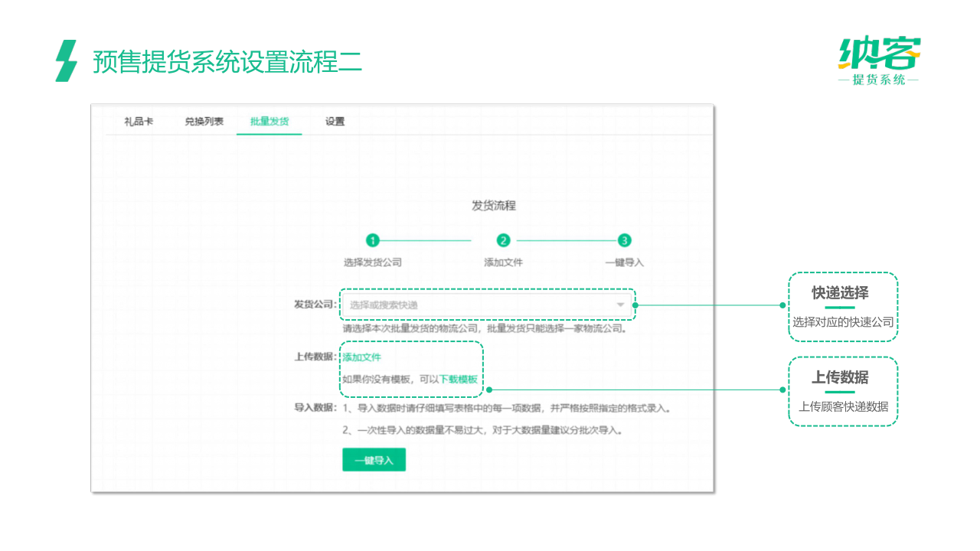The image size is (980, 551).
Task: Click the 一键导入 button
Action: pos(374,460)
